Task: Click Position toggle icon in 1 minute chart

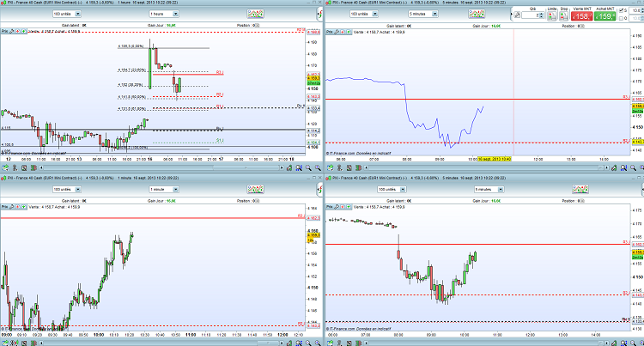Action: pos(258,201)
